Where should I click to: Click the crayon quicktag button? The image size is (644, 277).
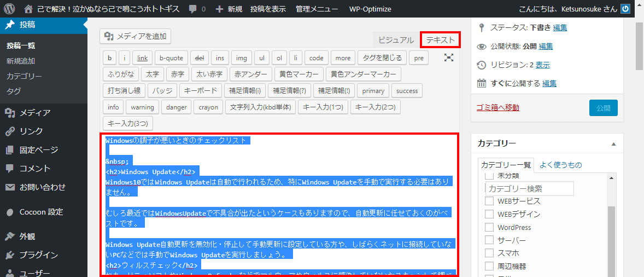(209, 107)
